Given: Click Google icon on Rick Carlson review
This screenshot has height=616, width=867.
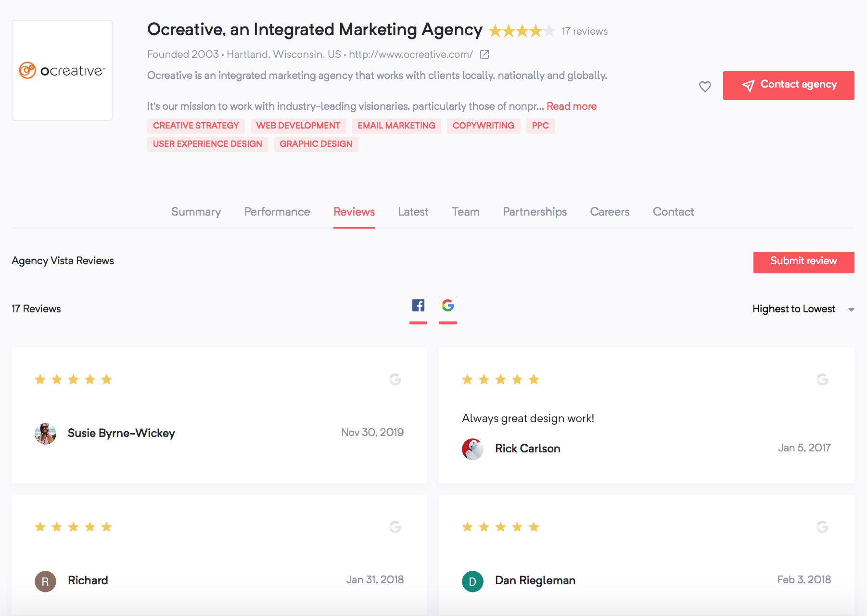Looking at the screenshot, I should click(822, 380).
